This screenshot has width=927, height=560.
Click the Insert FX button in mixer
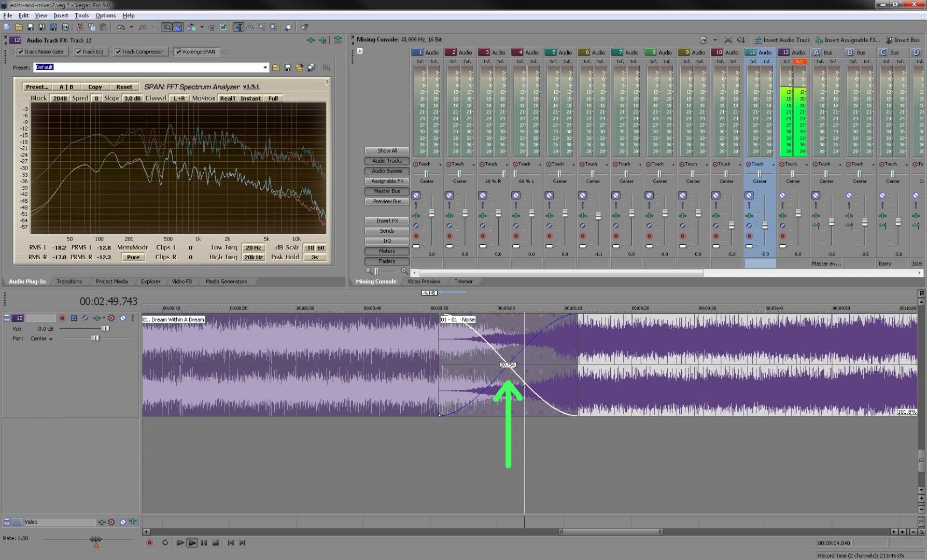(x=387, y=221)
